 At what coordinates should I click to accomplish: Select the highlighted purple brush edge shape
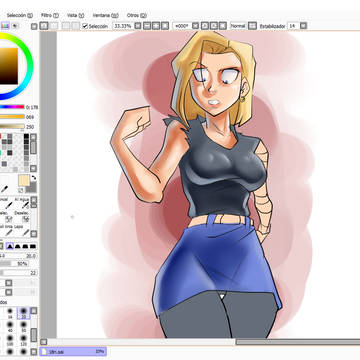10,247
